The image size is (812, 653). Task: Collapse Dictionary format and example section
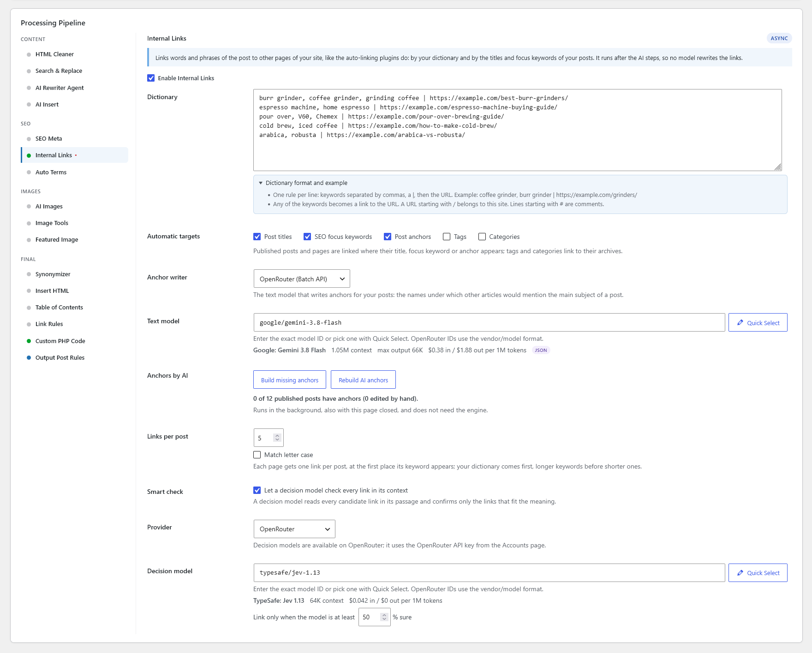(x=303, y=183)
